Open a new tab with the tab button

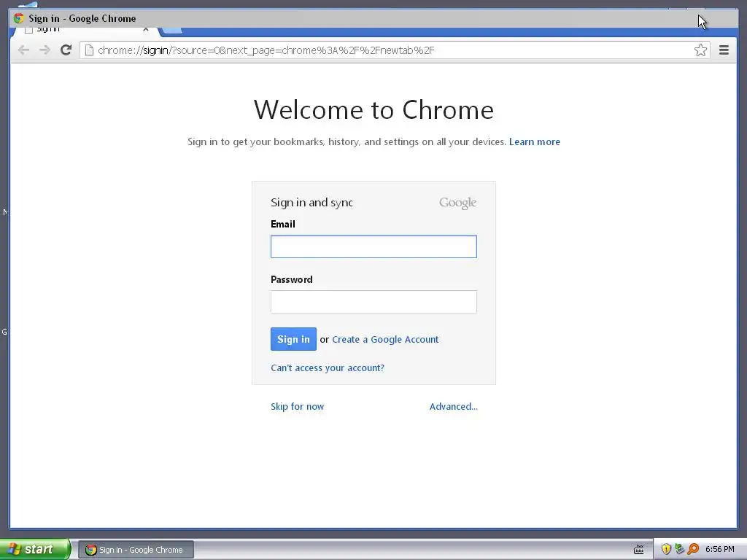coord(172,31)
